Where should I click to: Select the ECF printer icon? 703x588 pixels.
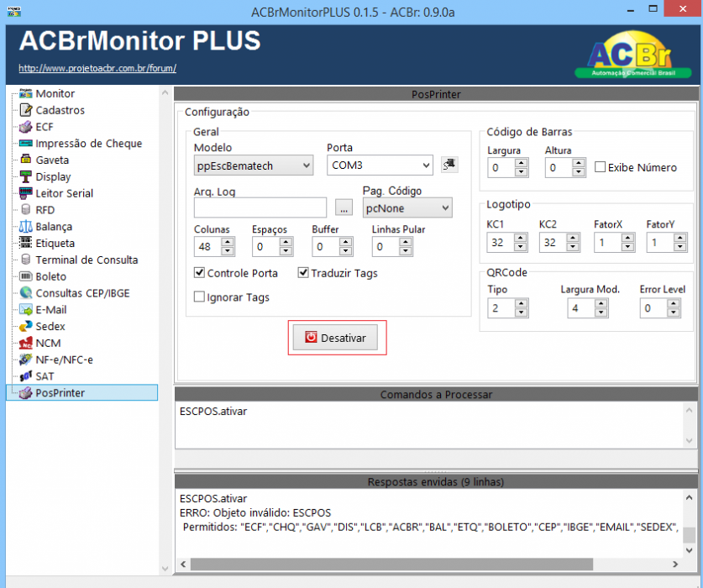[25, 127]
